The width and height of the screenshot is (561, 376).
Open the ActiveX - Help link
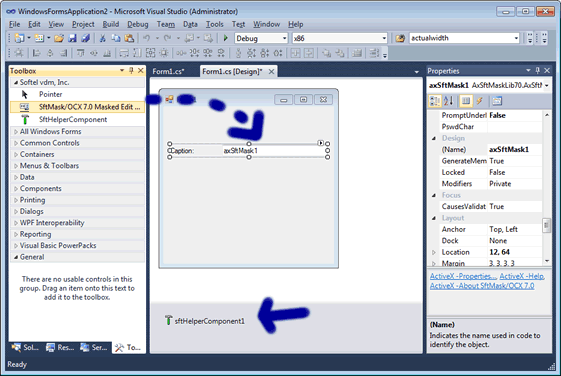tap(522, 276)
